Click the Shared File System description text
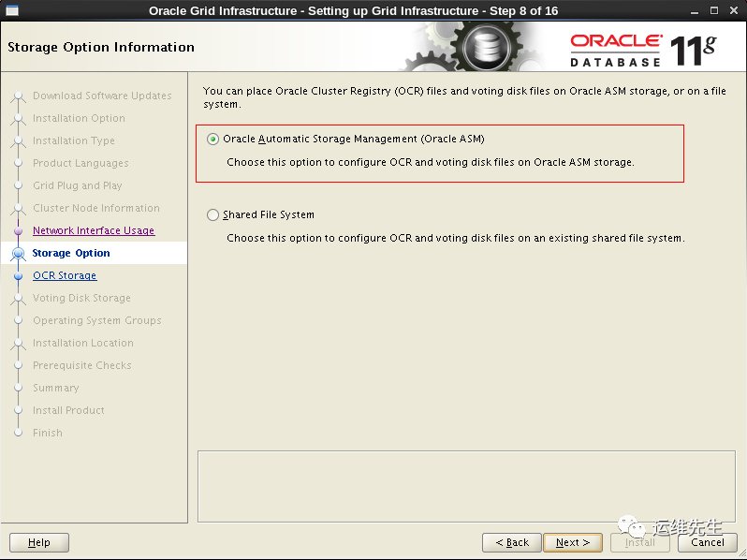This screenshot has width=747, height=560. click(456, 238)
